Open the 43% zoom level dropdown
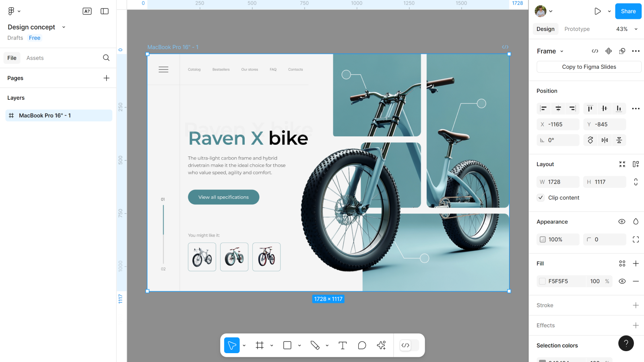 click(627, 29)
